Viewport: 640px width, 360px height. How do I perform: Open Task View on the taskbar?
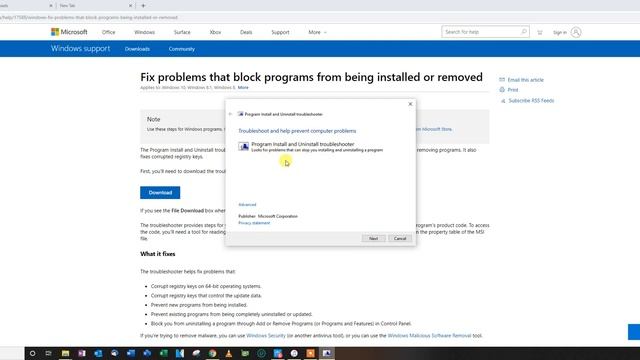(x=49, y=353)
